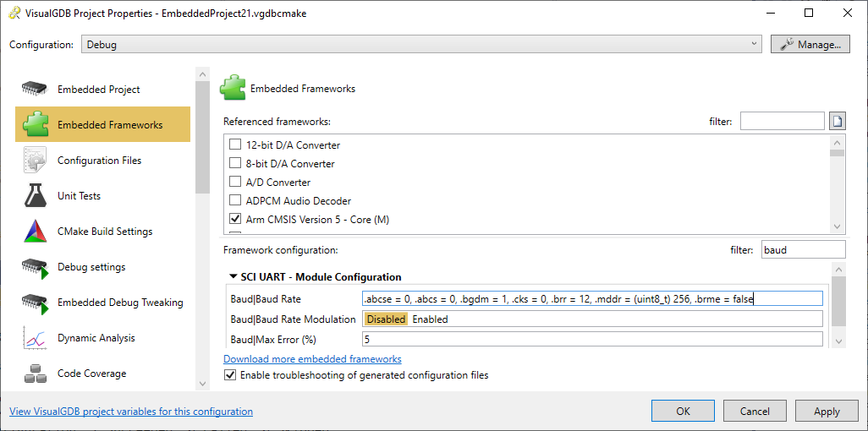Image resolution: width=868 pixels, height=431 pixels.
Task: Click framework configuration scroll up arrow
Action: [838, 270]
